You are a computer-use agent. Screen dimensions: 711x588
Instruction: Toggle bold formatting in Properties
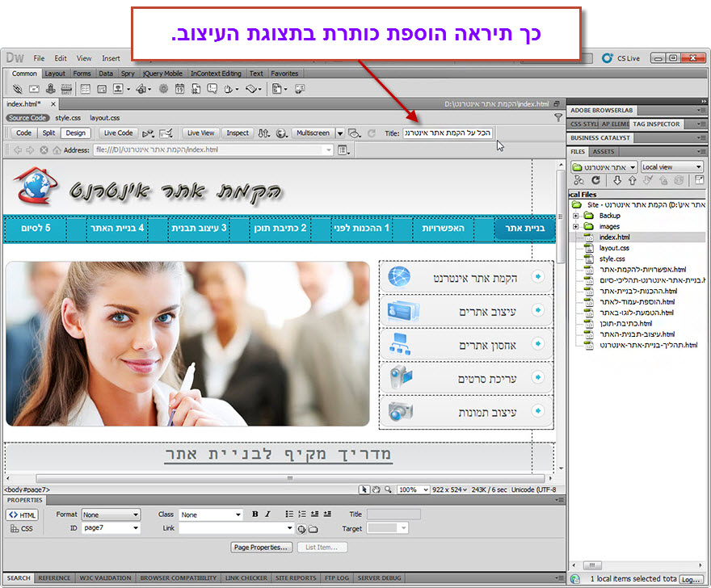254,515
